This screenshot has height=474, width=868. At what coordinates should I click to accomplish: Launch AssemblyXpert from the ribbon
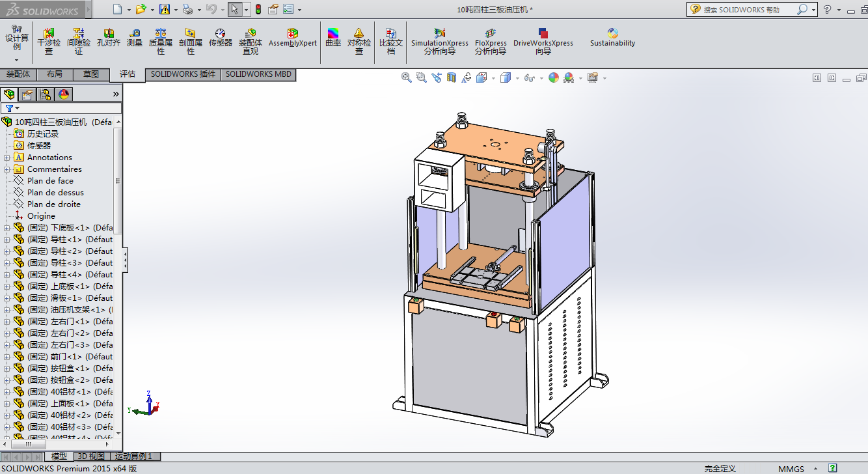pos(293,38)
